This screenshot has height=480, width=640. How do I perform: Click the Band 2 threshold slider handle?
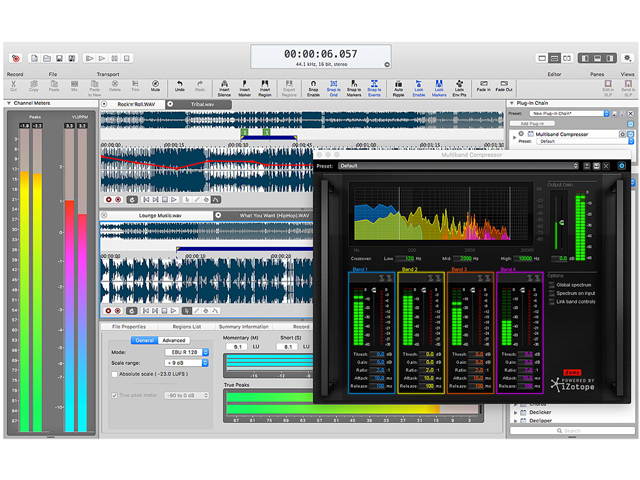pos(423,290)
